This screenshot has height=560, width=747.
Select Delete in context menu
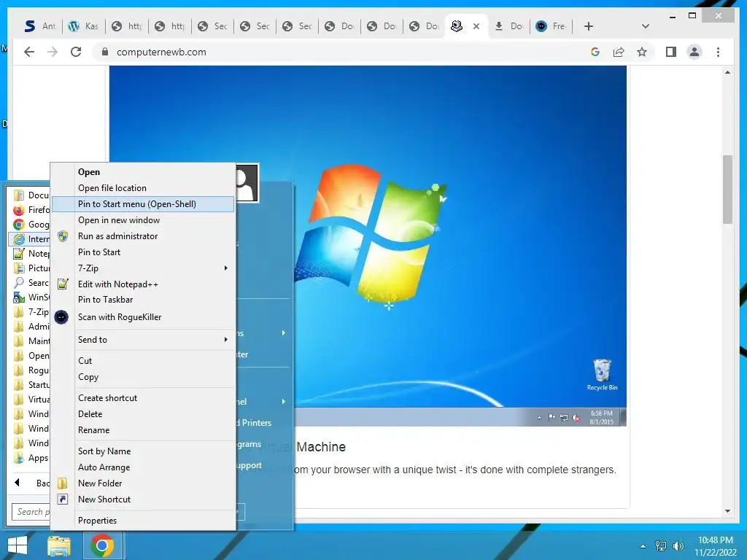coord(143,414)
